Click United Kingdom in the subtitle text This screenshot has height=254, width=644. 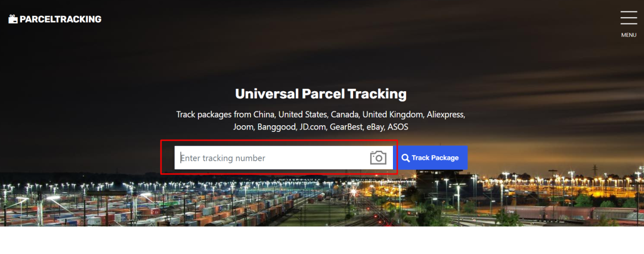(x=392, y=114)
